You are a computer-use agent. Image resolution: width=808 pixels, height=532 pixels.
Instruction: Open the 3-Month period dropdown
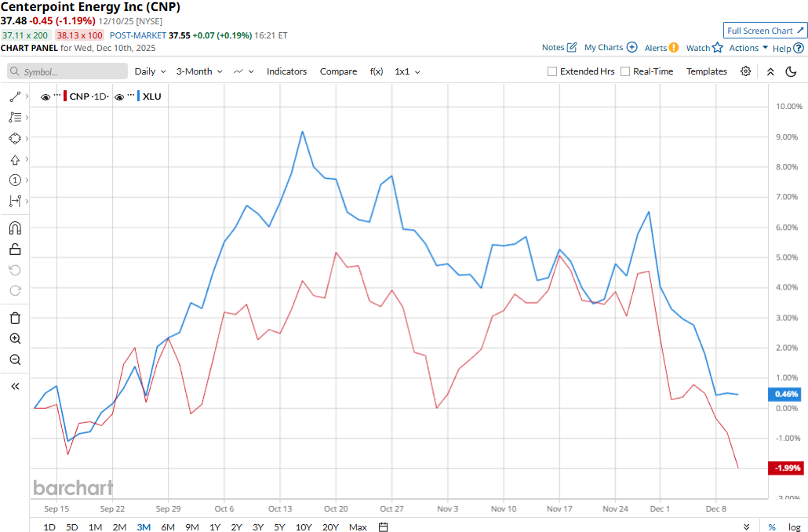(x=199, y=71)
